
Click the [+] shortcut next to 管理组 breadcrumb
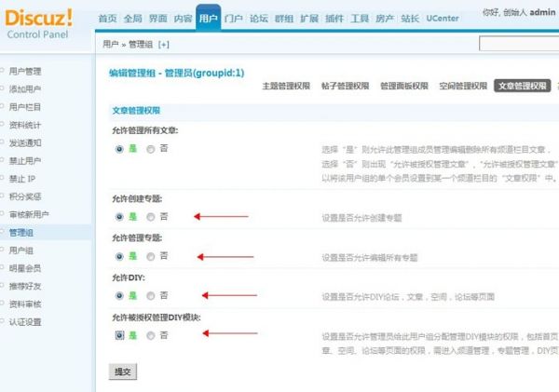164,44
